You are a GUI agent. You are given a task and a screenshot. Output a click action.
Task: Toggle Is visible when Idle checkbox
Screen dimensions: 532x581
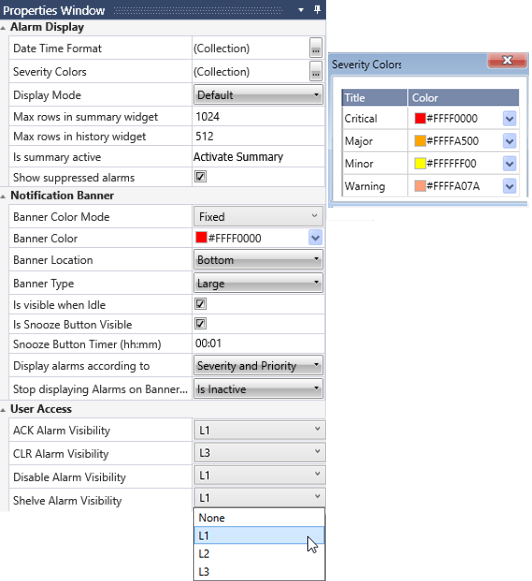tap(200, 304)
